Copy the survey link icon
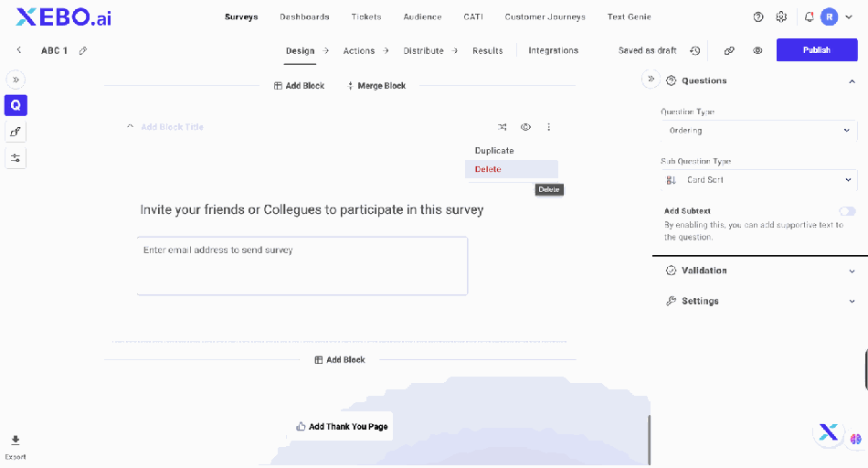868x468 pixels. [x=729, y=50]
